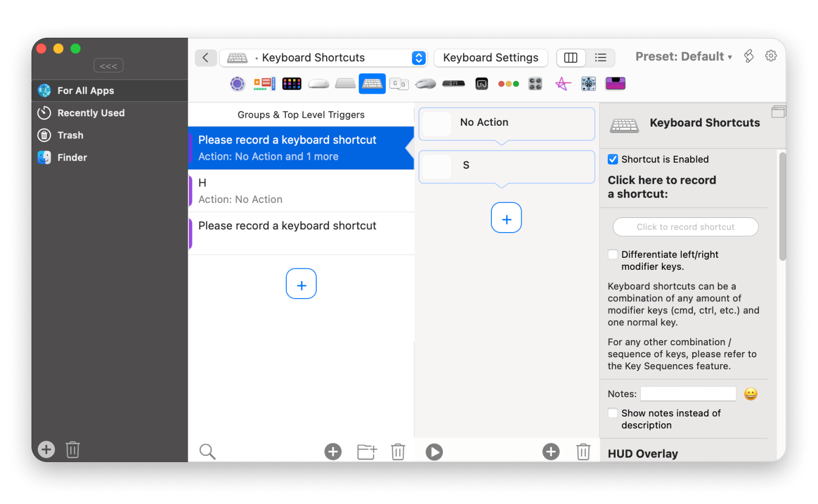Open the Drawings star trigger icon
Image resolution: width=818 pixels, height=504 pixels.
click(x=563, y=84)
